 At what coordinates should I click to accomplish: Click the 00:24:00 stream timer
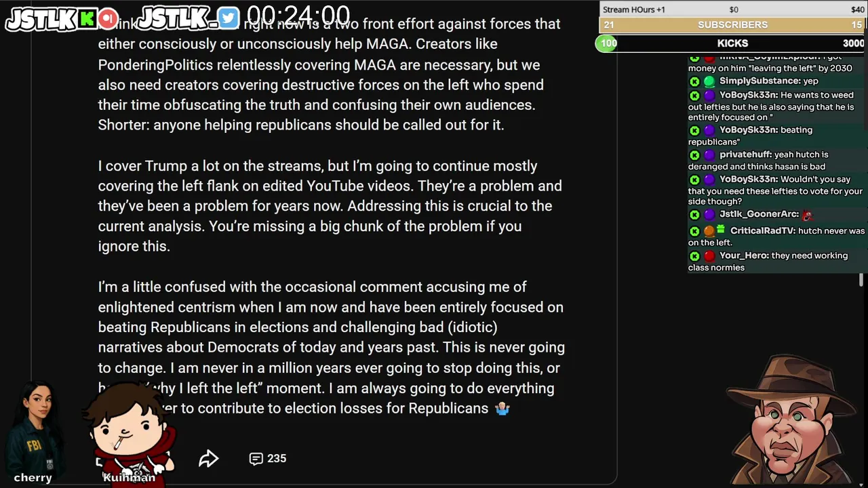click(x=298, y=15)
